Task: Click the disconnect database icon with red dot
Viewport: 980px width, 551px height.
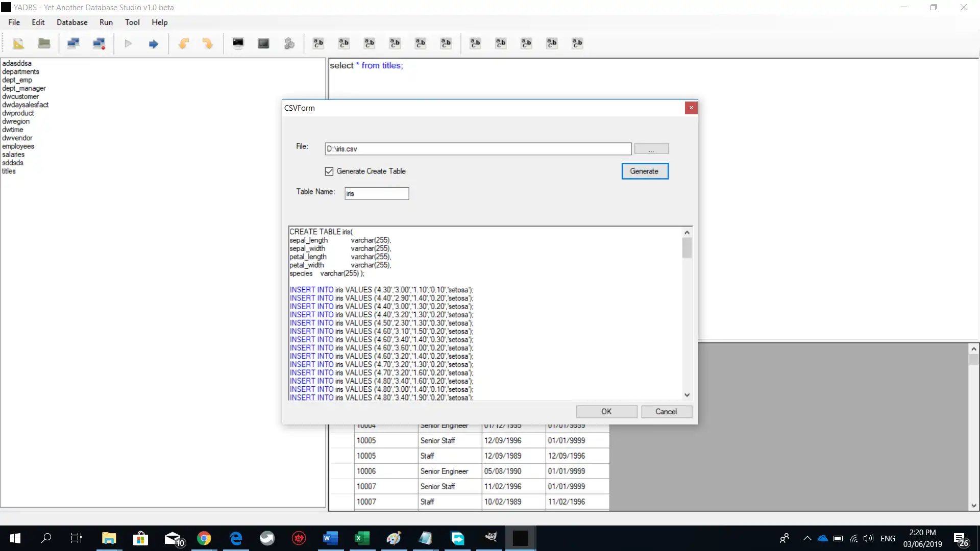Action: pos(99,43)
